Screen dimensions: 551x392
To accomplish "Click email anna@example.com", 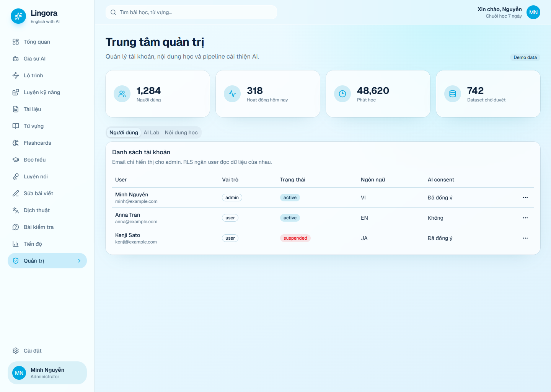I will coord(136,222).
